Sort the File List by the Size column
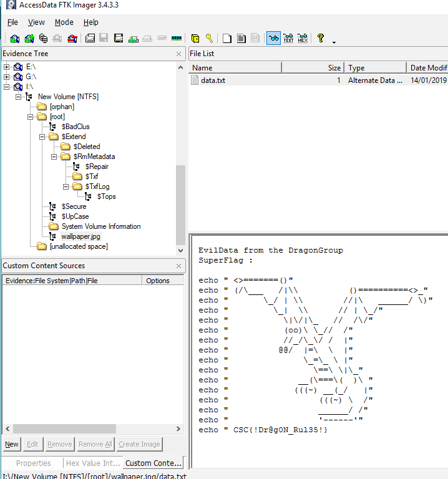Image resolution: width=448 pixels, height=479 pixels. pyautogui.click(x=313, y=68)
